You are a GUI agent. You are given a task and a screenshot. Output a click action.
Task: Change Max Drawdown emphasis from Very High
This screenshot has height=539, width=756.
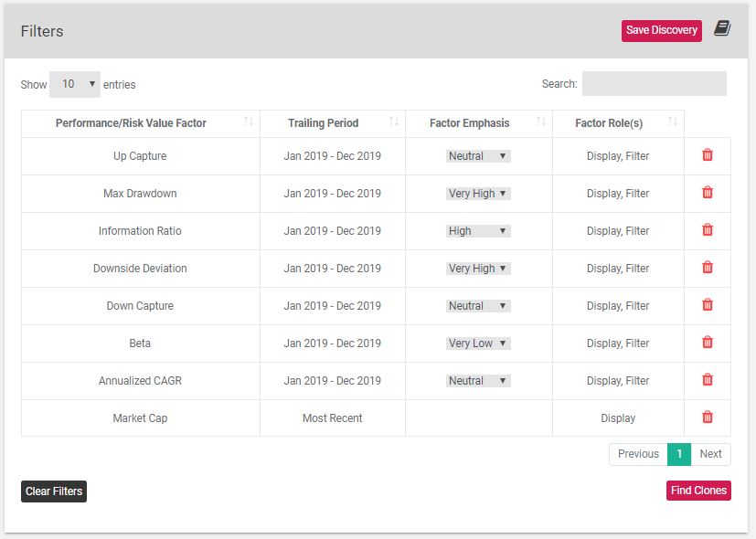(478, 194)
